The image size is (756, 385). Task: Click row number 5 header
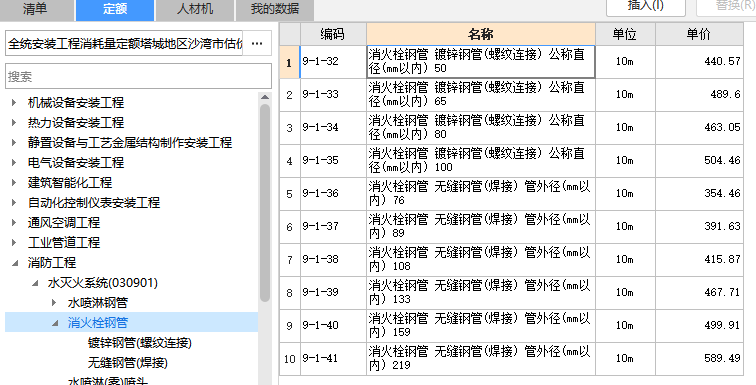(x=289, y=194)
